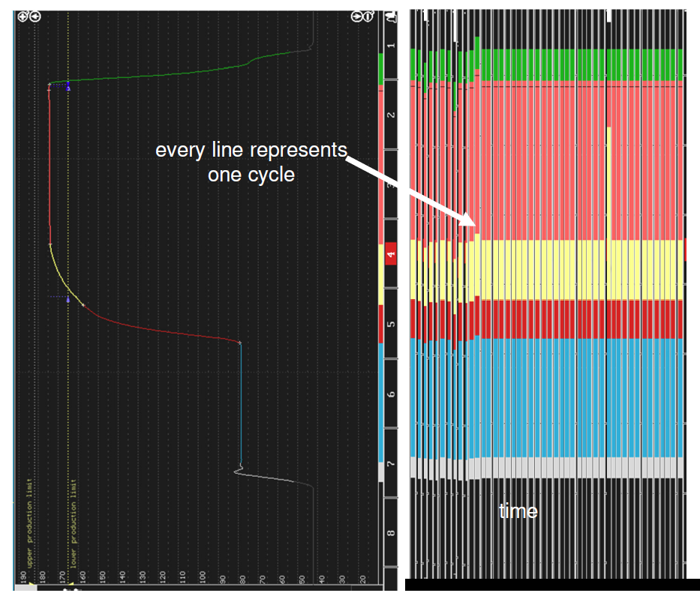This screenshot has height=602, width=700.
Task: Click axis value 100
Action: 203,577
